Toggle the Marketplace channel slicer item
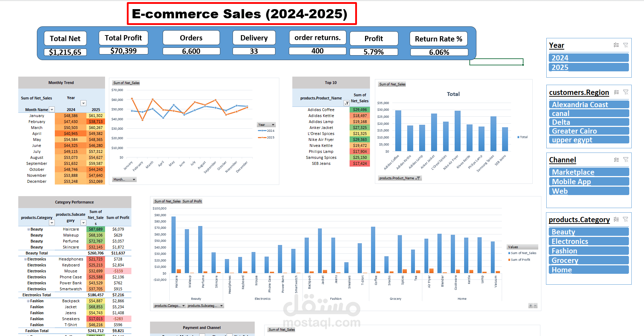Viewport: 644px width, 336px height. coord(588,172)
